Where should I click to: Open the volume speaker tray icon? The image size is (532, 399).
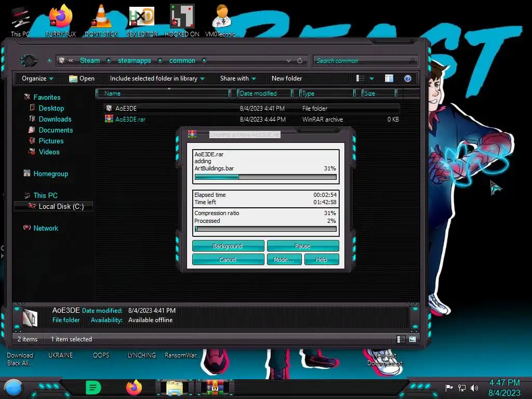point(474,388)
